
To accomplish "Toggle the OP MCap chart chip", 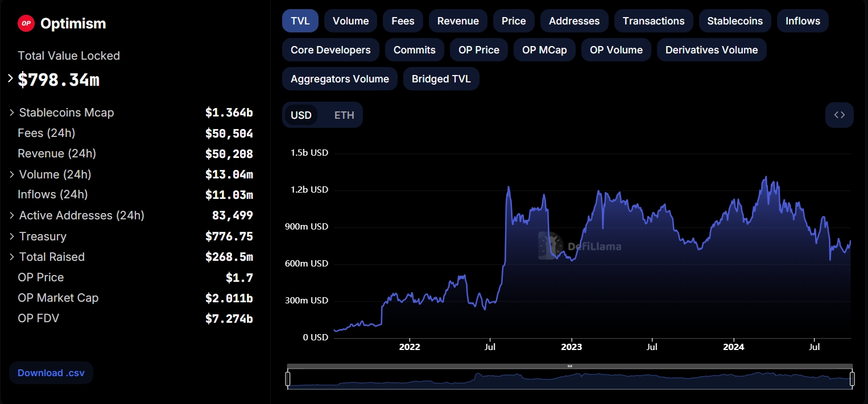I will [544, 50].
